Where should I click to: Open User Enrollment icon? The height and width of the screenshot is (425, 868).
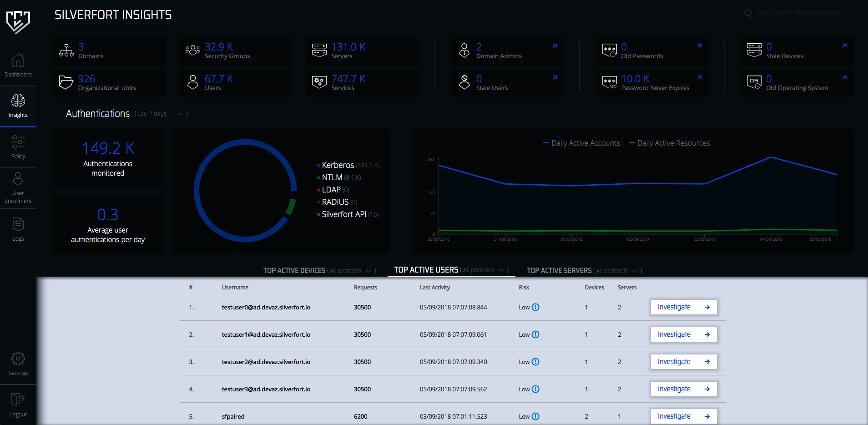pyautogui.click(x=18, y=178)
